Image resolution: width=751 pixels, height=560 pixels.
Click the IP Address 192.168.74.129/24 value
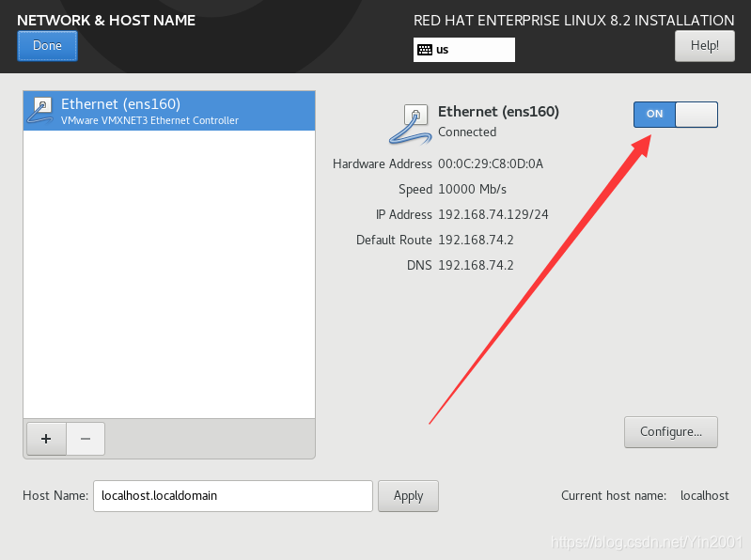coord(493,214)
